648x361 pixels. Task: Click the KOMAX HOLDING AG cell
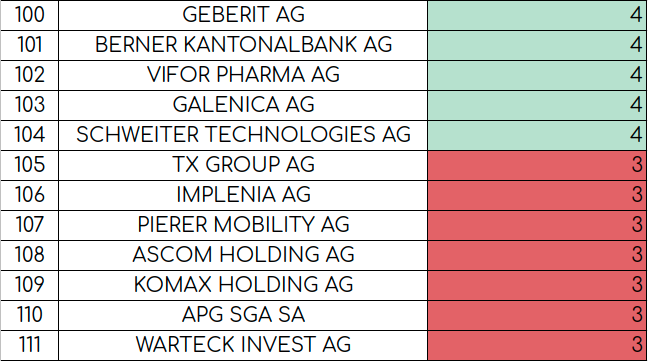[x=243, y=285]
